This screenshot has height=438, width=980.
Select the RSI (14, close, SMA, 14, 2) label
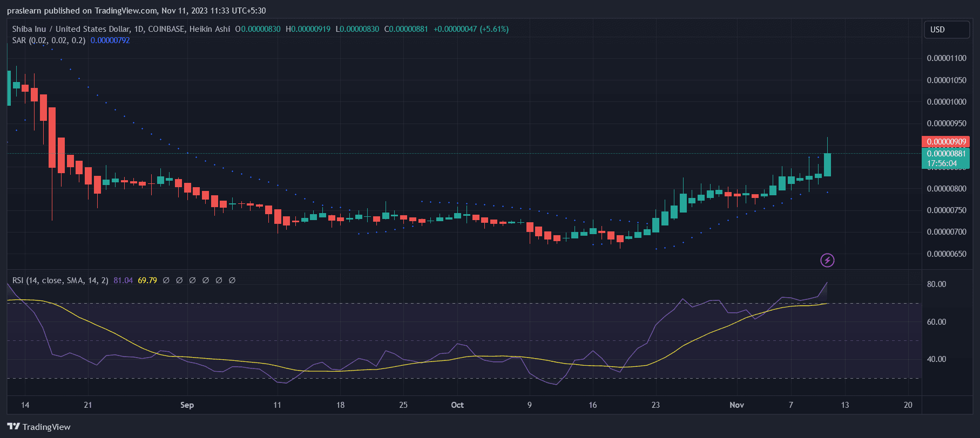coord(60,280)
